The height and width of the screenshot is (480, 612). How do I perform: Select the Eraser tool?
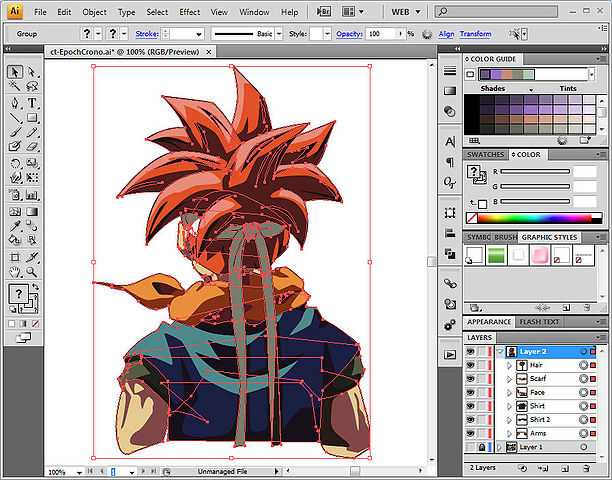(32, 146)
